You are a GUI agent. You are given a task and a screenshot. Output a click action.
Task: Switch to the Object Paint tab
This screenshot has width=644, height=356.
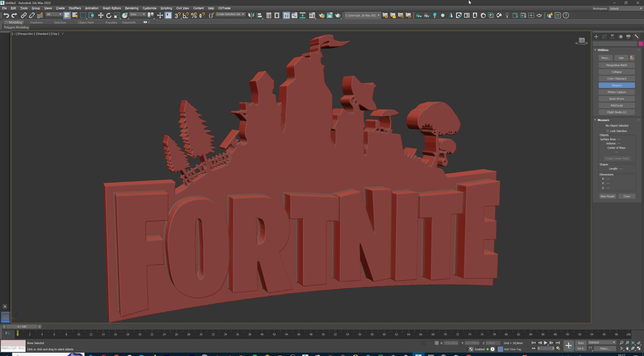pos(86,23)
